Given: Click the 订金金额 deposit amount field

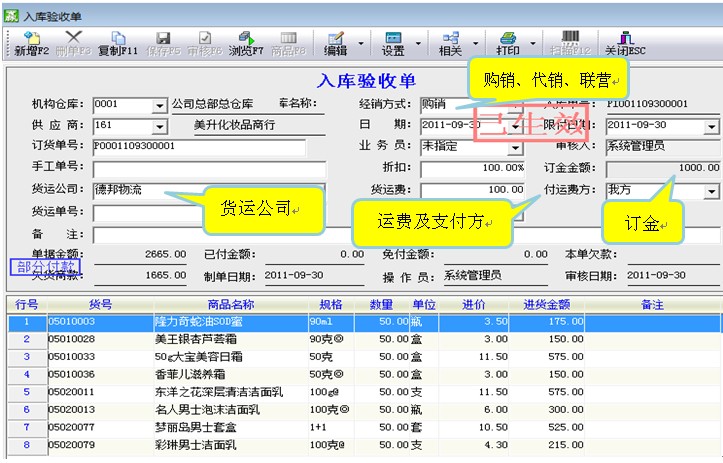Looking at the screenshot, I should pos(661,168).
